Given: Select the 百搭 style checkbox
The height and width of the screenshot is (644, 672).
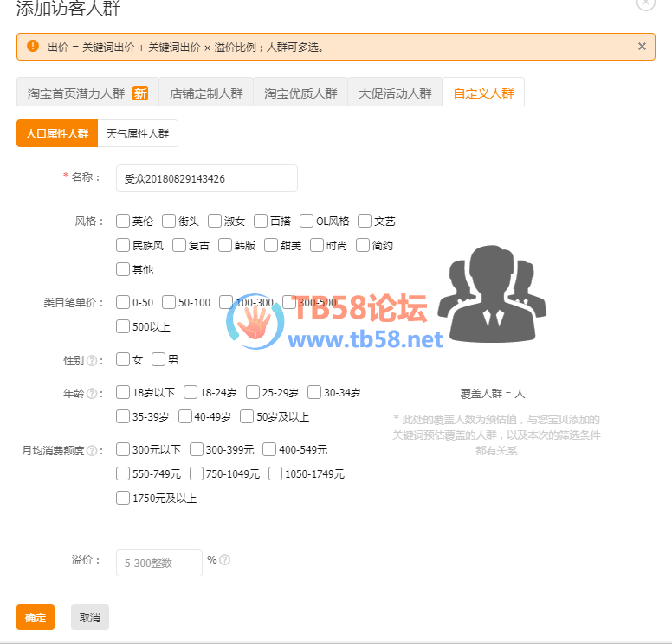Looking at the screenshot, I should [261, 221].
